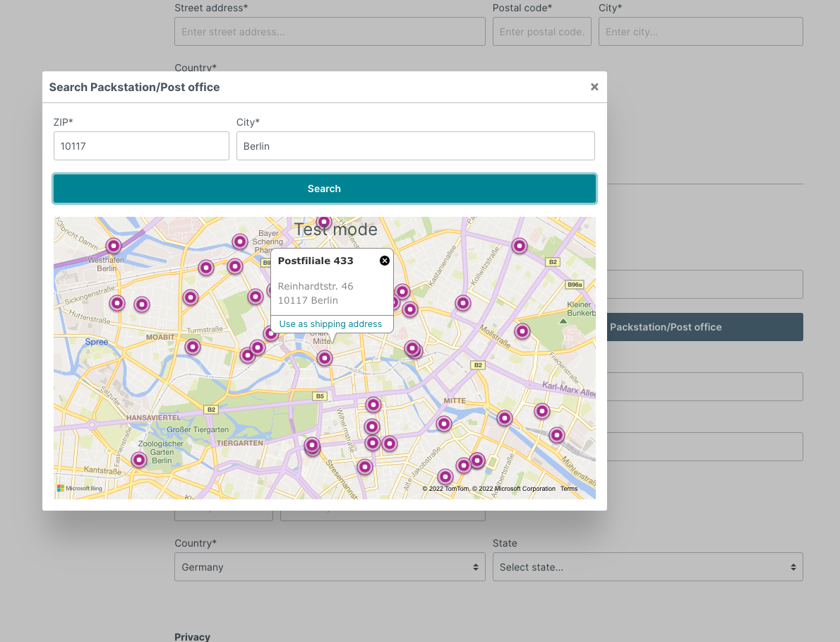The height and width of the screenshot is (642, 840).
Task: Click the 'Großer Tiergarten' map label
Action: (x=198, y=430)
